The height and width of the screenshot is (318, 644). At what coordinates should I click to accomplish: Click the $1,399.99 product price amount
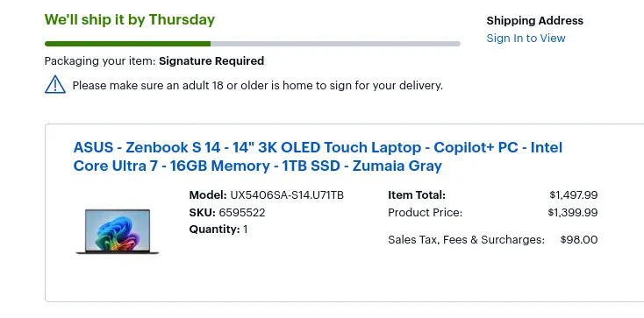tap(573, 213)
